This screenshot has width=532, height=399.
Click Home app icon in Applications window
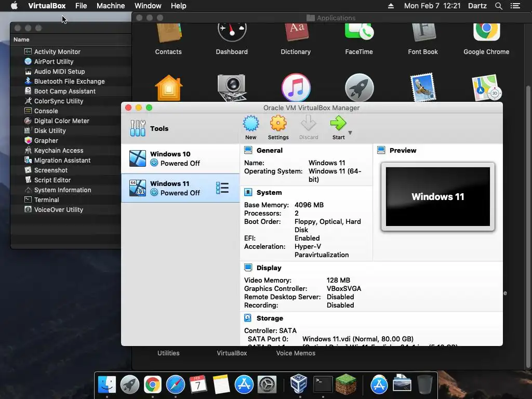click(169, 87)
